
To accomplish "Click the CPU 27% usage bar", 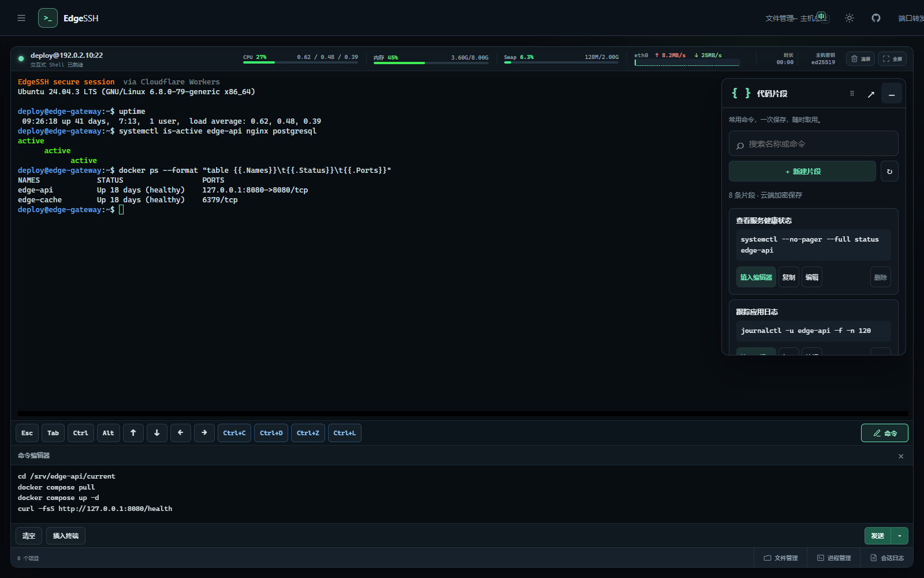I will [x=300, y=62].
